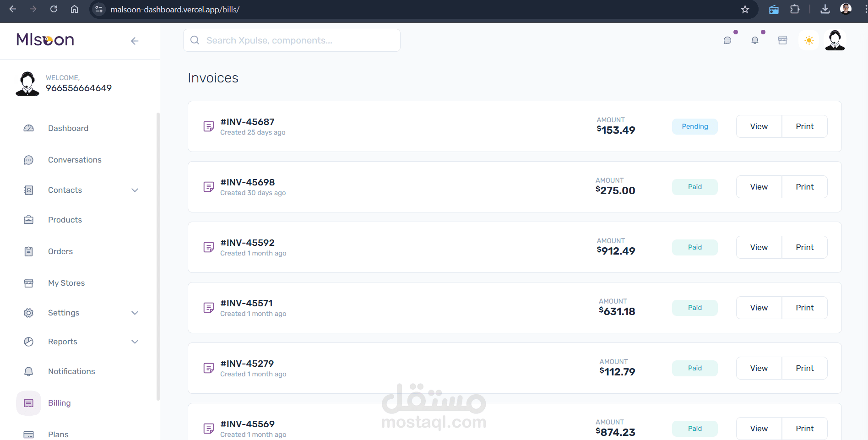Click the Conversations bubble icon
Viewport: 868px width, 440px height.
(28, 160)
